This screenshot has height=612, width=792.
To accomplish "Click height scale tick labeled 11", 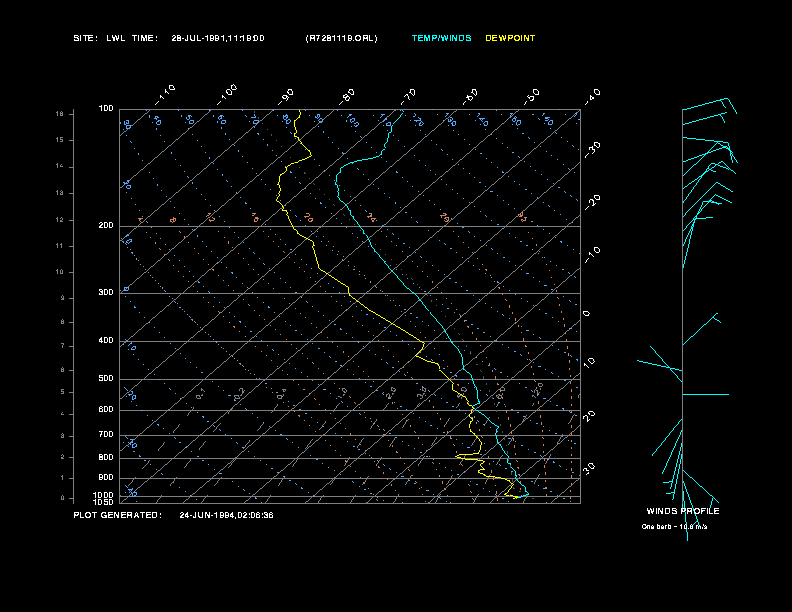I will click(60, 246).
